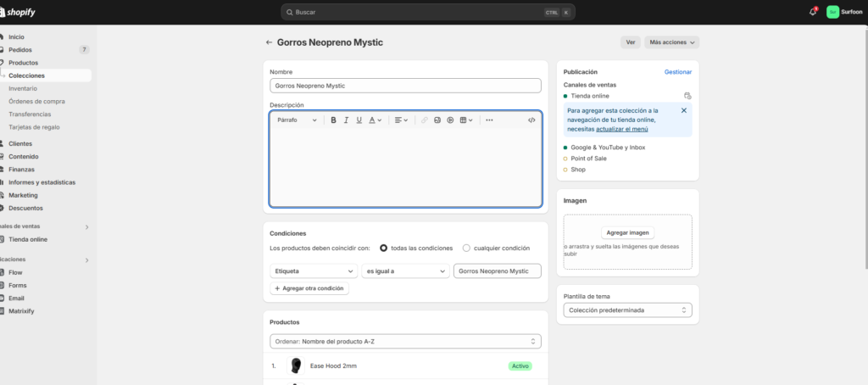Open the notifications bell

813,12
